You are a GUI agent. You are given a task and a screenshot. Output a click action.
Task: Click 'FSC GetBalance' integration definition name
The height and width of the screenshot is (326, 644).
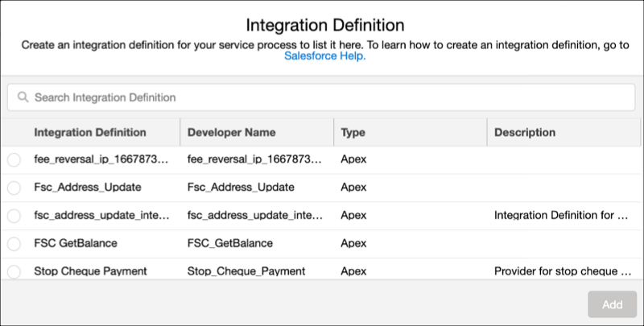coord(76,243)
